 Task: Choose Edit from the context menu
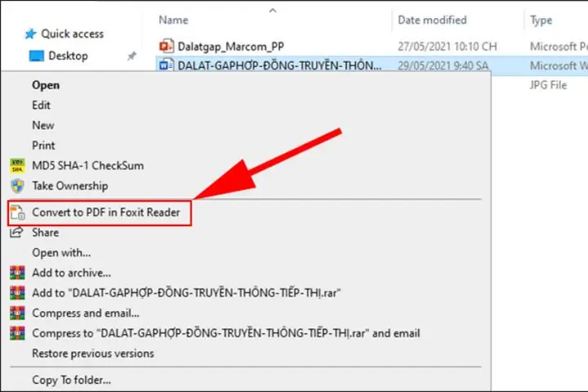pos(42,105)
